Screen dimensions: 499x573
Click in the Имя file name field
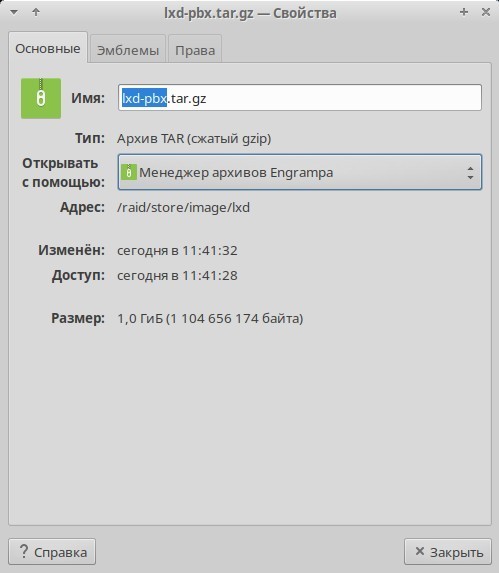pos(300,98)
